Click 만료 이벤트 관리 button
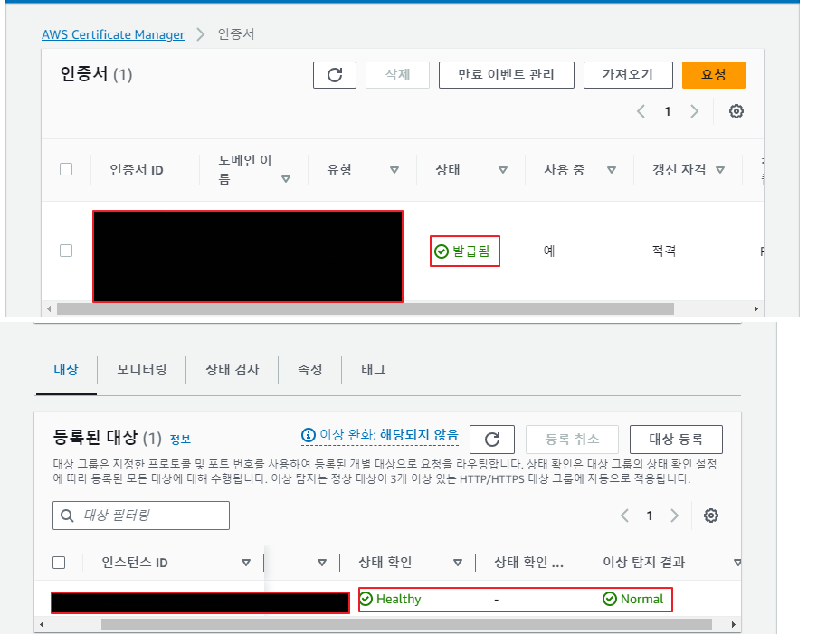 coord(507,75)
